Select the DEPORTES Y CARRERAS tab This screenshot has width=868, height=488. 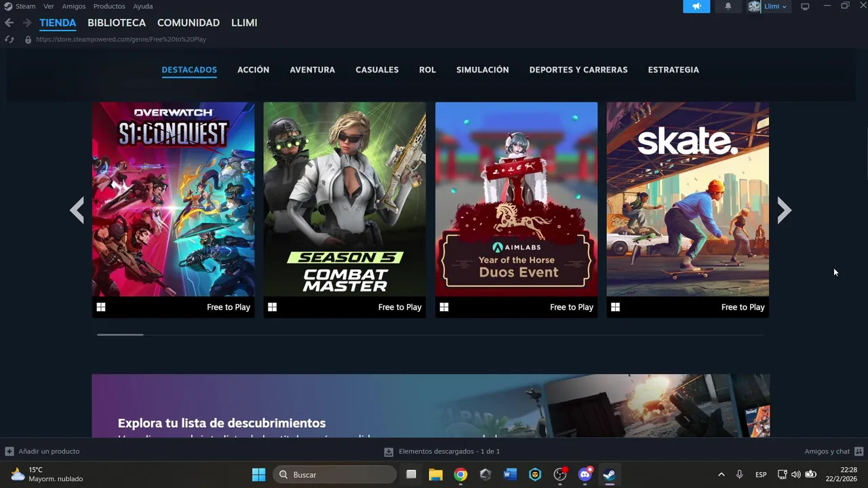click(578, 70)
